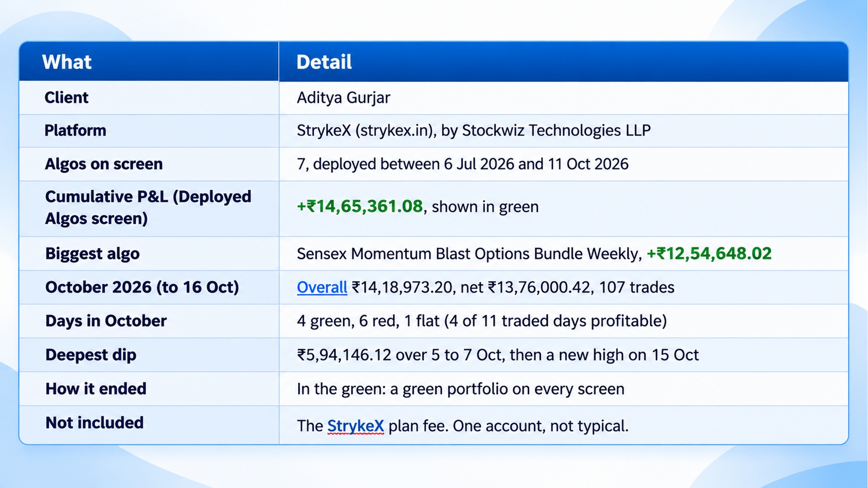Click the 'Cumulative P&L (Deployed Algos screen)' label
The image size is (868, 488).
[x=148, y=208]
